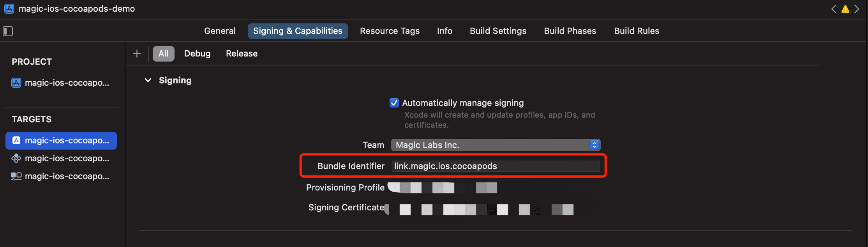Select the unit test bundle target
The image size is (868, 247).
[61, 159]
